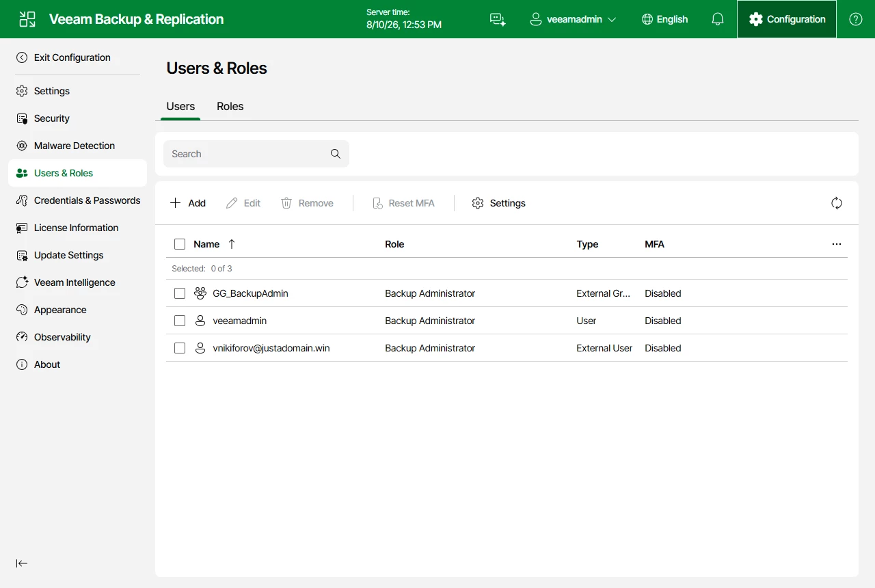Collapse the sidebar with the arrow icon
875x588 pixels.
pos(22,563)
